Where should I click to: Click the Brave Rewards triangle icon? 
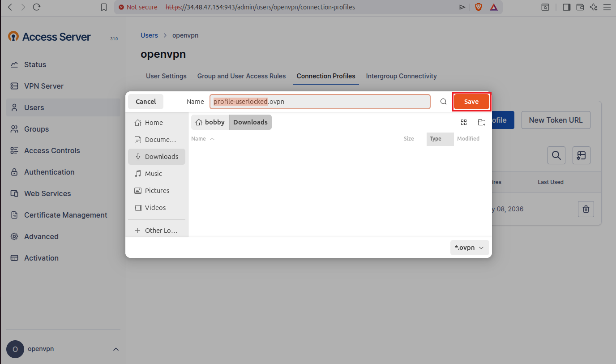click(x=493, y=7)
